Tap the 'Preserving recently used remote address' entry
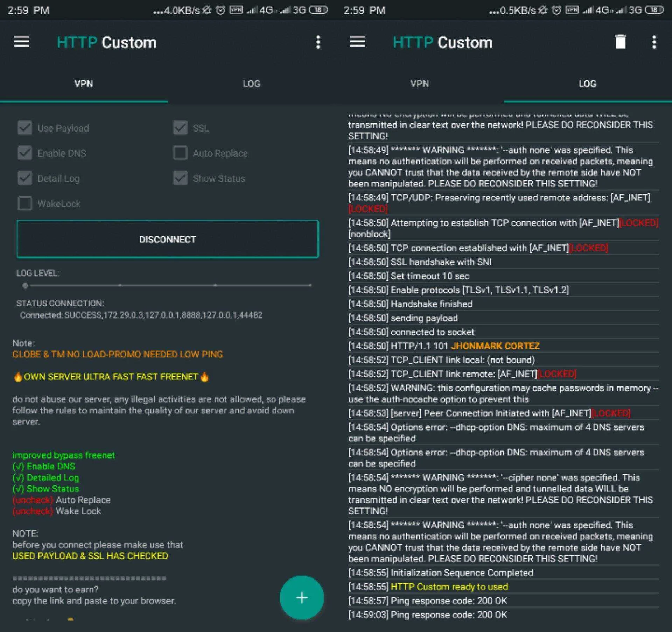Screen dimensions: 672x632 tap(503, 203)
